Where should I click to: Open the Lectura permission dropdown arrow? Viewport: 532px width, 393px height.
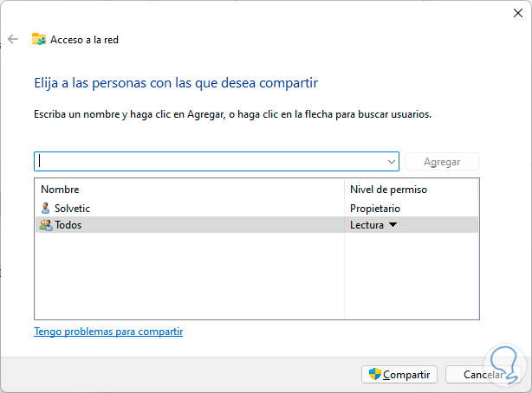(x=393, y=225)
